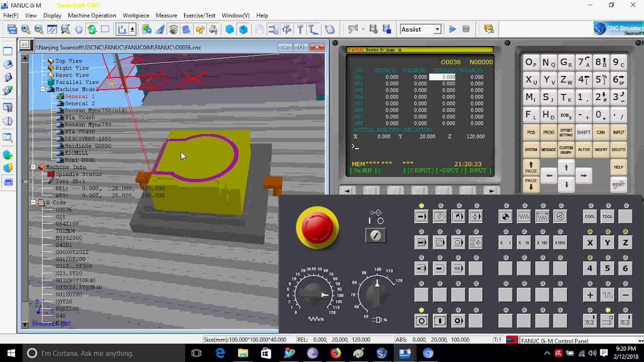644x362 pixels.
Task: Toggle Single Block button on panel
Action: click(x=421, y=243)
